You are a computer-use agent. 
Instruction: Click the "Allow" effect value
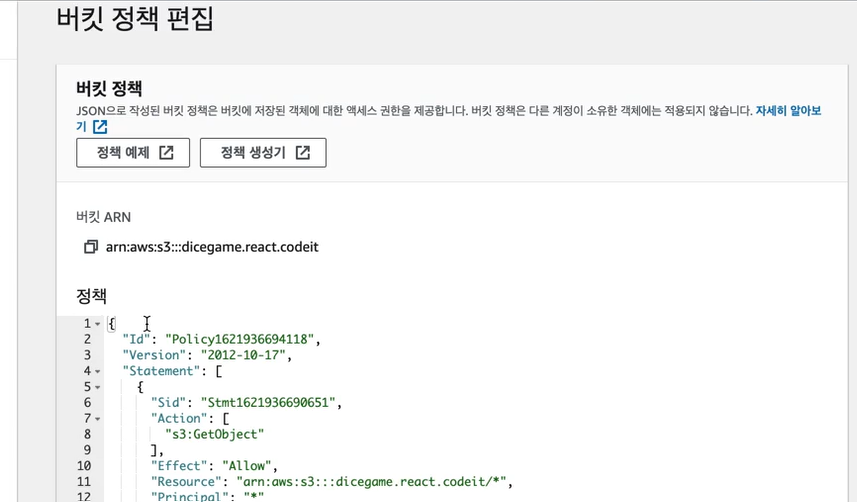pyautogui.click(x=246, y=466)
